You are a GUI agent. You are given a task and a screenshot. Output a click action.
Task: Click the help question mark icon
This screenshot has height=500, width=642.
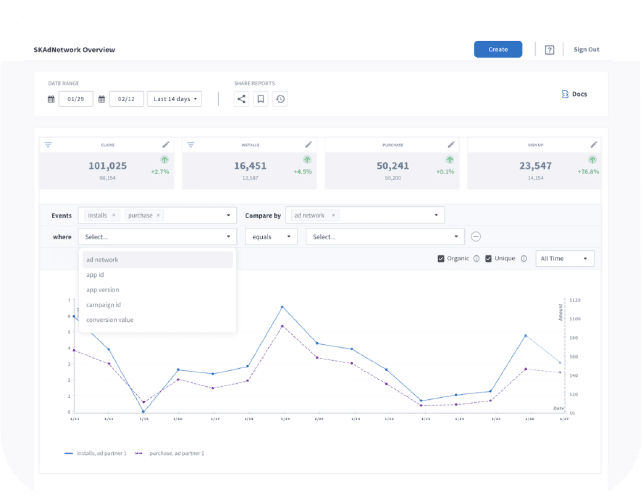549,50
